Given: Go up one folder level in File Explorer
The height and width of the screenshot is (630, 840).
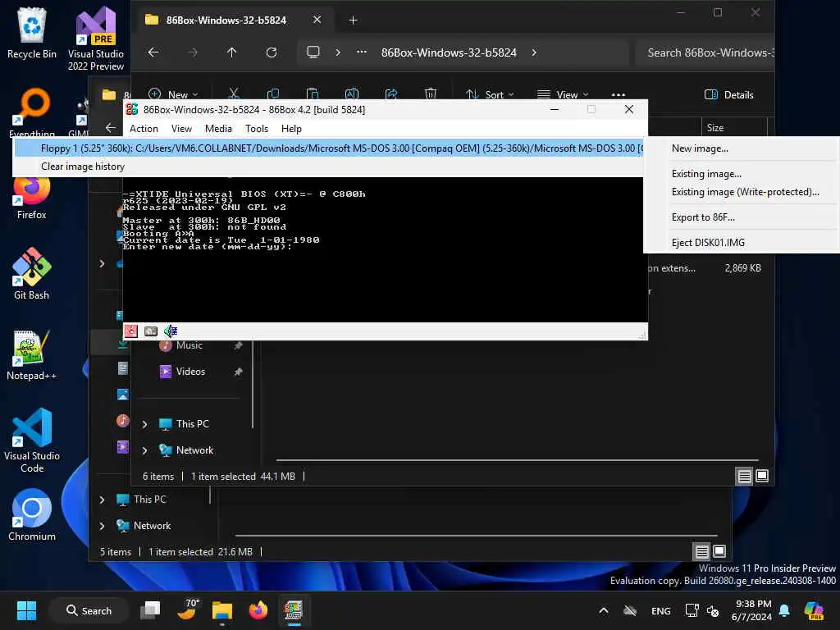Looking at the screenshot, I should pyautogui.click(x=231, y=52).
